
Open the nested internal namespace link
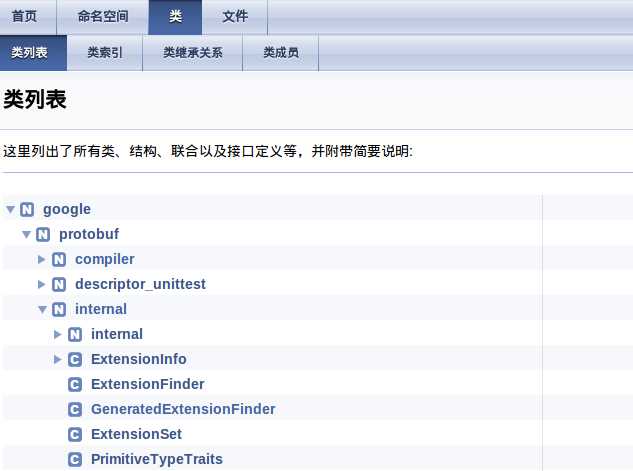[117, 335]
